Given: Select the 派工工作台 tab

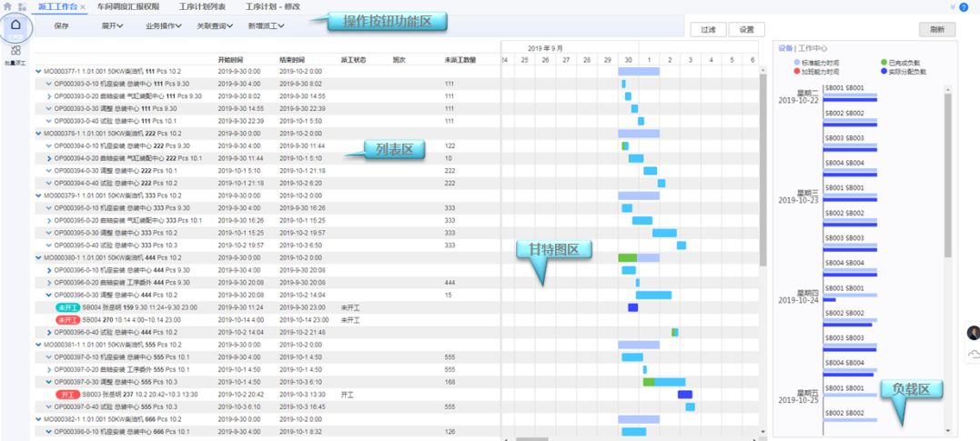Looking at the screenshot, I should [x=57, y=6].
